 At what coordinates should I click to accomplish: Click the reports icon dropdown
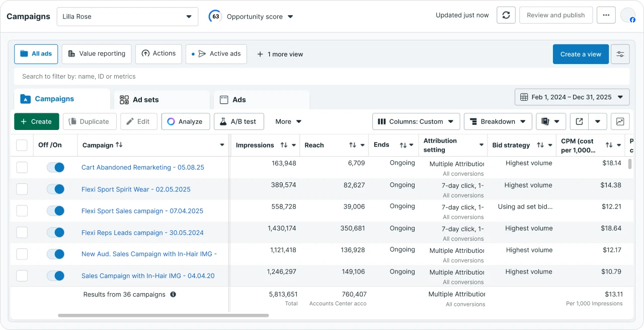(x=551, y=121)
